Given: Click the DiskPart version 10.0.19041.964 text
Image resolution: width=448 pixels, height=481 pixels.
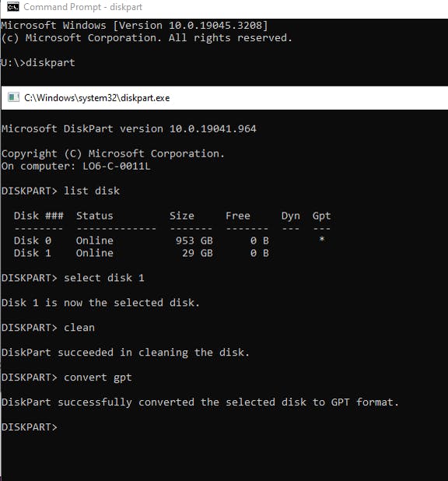Looking at the screenshot, I should [129, 129].
